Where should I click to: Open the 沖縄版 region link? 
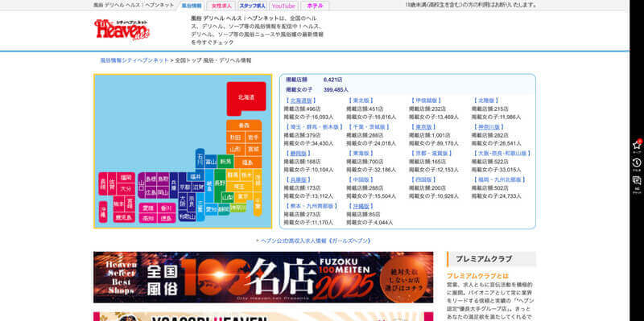pyautogui.click(x=360, y=206)
